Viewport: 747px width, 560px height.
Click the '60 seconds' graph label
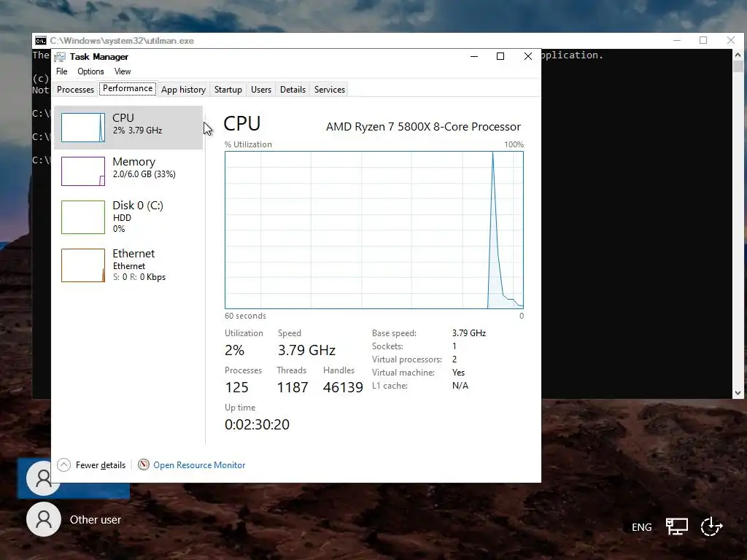click(245, 316)
